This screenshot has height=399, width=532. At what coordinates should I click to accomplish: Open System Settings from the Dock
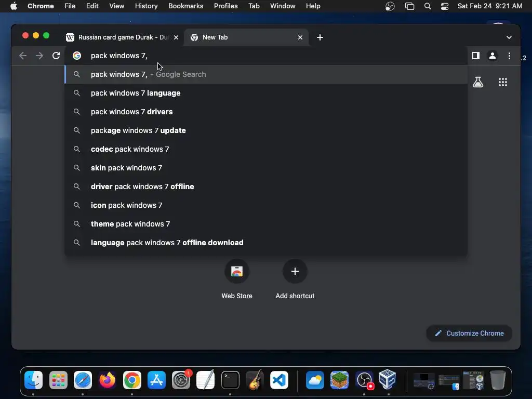[181, 380]
